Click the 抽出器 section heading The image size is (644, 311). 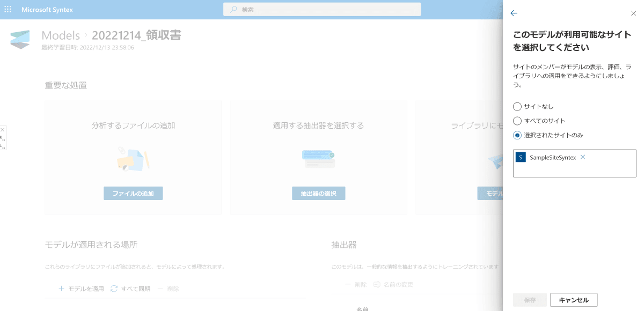(x=344, y=245)
